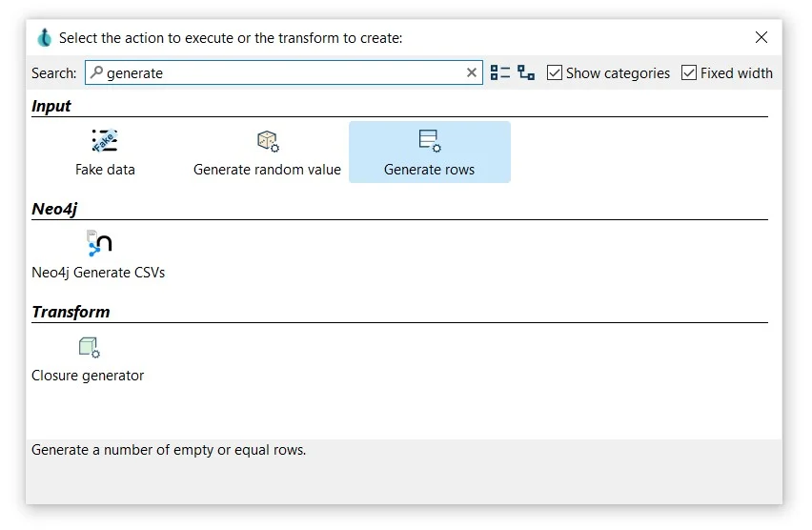Click the Apache Hop logo in the title
This screenshot has height=530, width=812.
45,38
